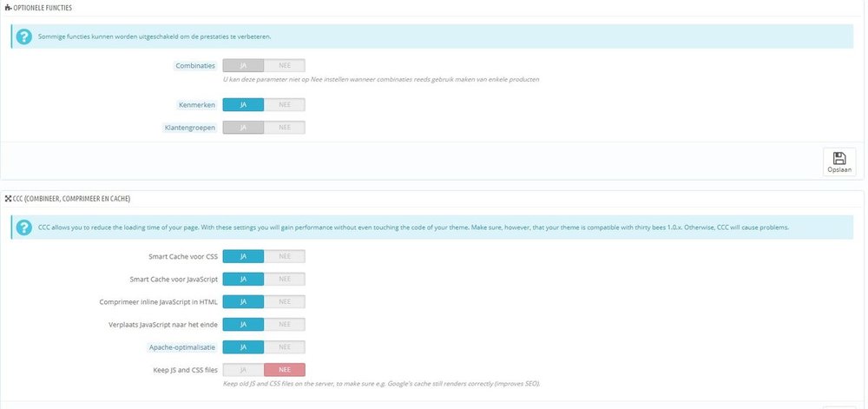The height and width of the screenshot is (409, 868).
Task: Turn Klantengroepen off with NEE
Action: 285,128
